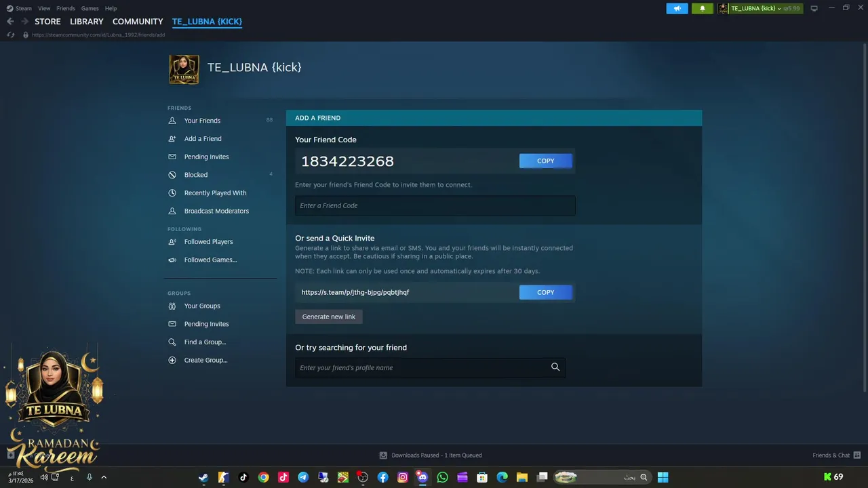Click the page URL address bar
The image size is (868, 488).
coord(98,35)
